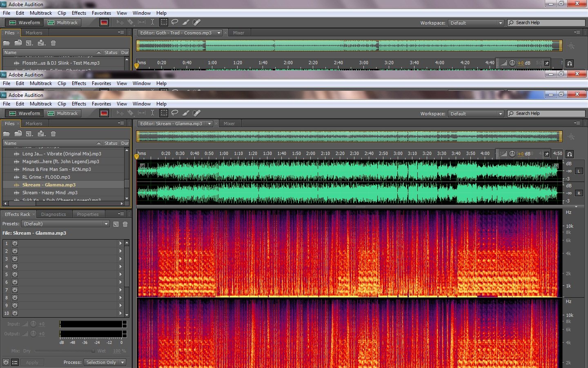Select Marquee Selection tool in Skream window
Image resolution: width=588 pixels, height=368 pixels.
[x=164, y=113]
